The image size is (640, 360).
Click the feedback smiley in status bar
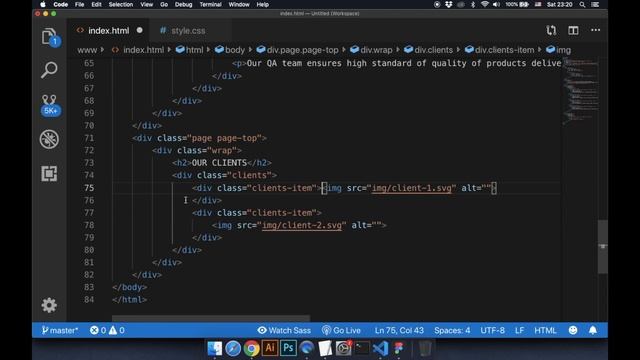[573, 330]
